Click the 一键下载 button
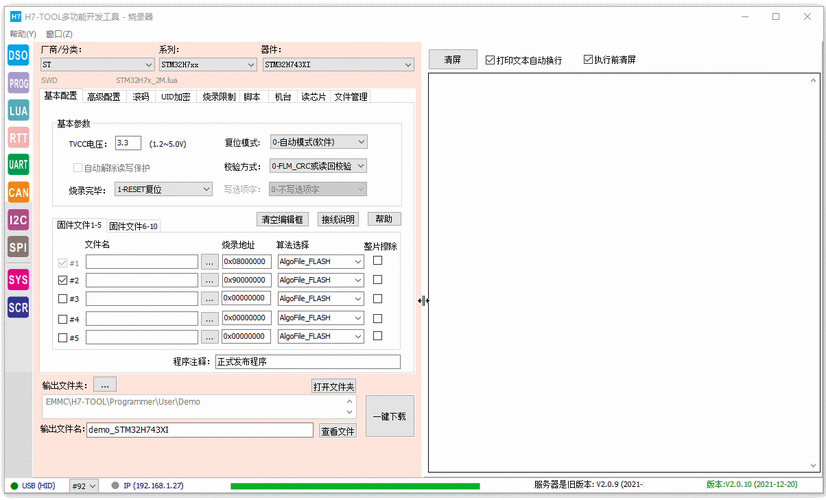Viewport: 826px width, 500px height. pyautogui.click(x=390, y=416)
